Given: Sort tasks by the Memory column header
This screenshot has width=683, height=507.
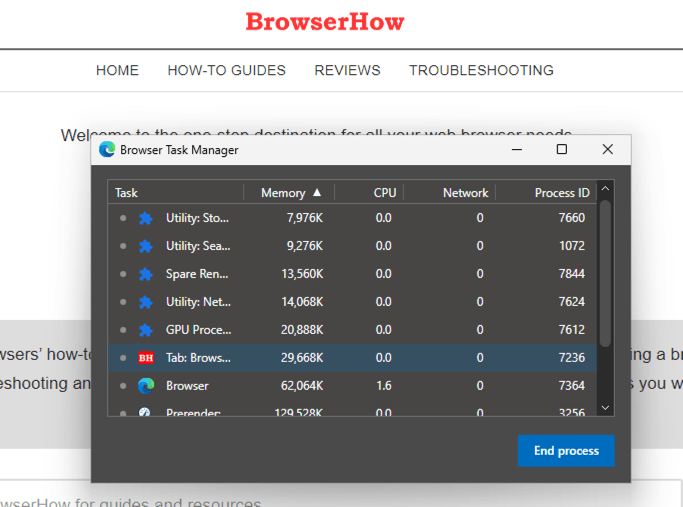Looking at the screenshot, I should pos(290,193).
